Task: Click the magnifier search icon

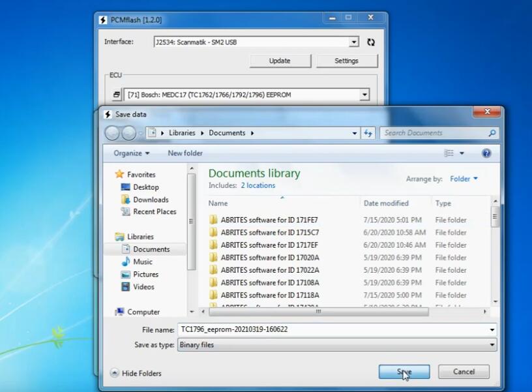Action: click(x=492, y=133)
